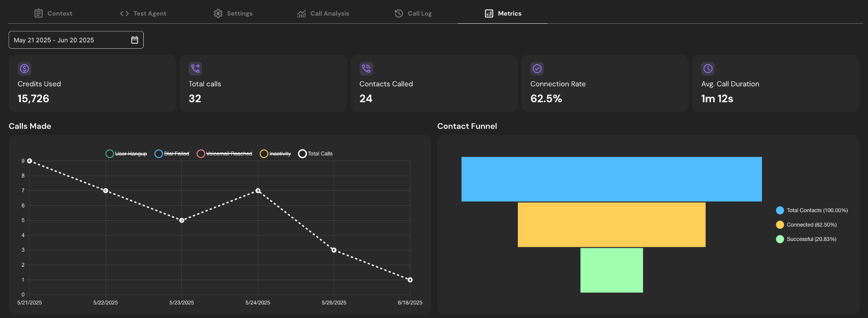
Task: Go to the Context tab
Action: [53, 14]
